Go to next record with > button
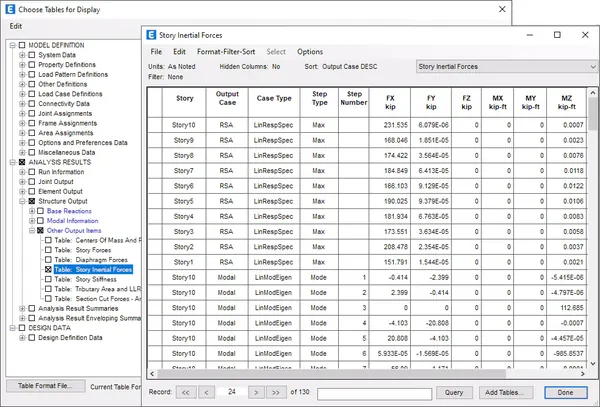The height and width of the screenshot is (407, 600). coord(256,392)
